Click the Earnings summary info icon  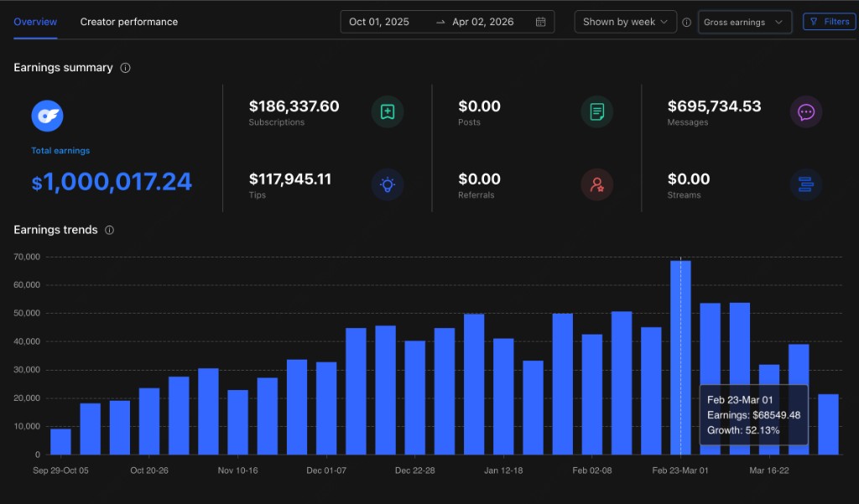125,68
